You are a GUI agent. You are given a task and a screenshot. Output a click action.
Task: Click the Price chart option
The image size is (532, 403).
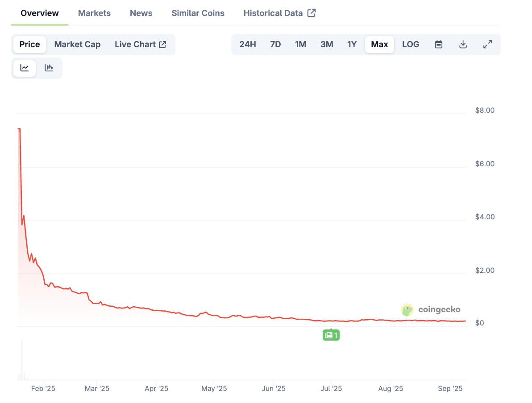click(29, 44)
